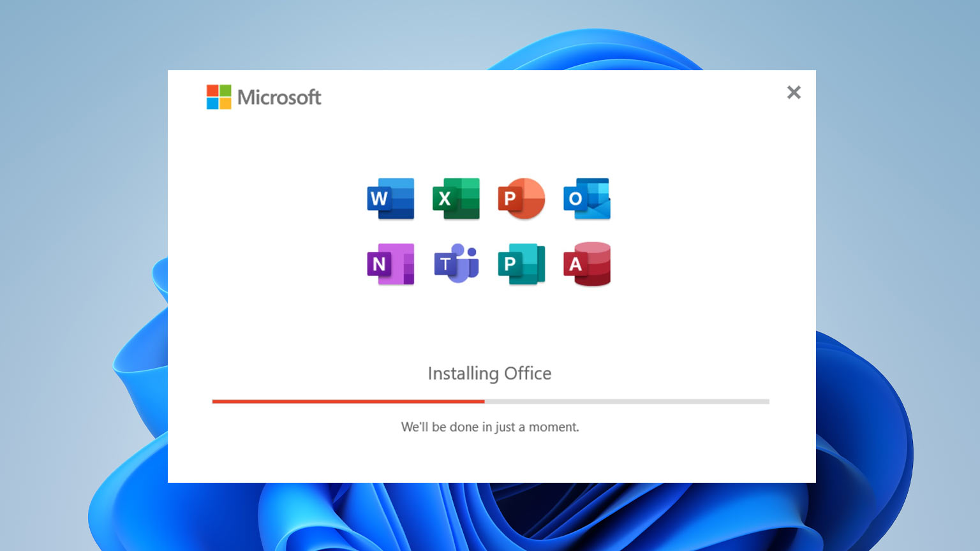Click the moment status message text
This screenshot has height=551, width=980.
pyautogui.click(x=490, y=427)
